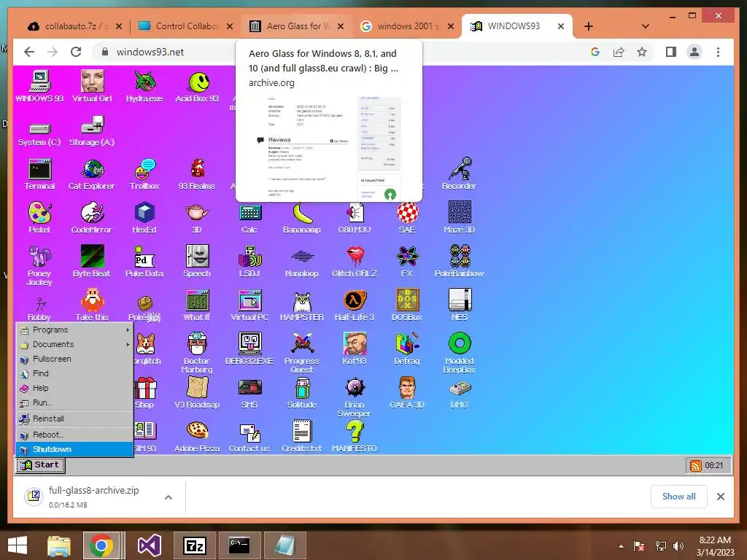Open the Chrome three-dot menu

(x=718, y=52)
